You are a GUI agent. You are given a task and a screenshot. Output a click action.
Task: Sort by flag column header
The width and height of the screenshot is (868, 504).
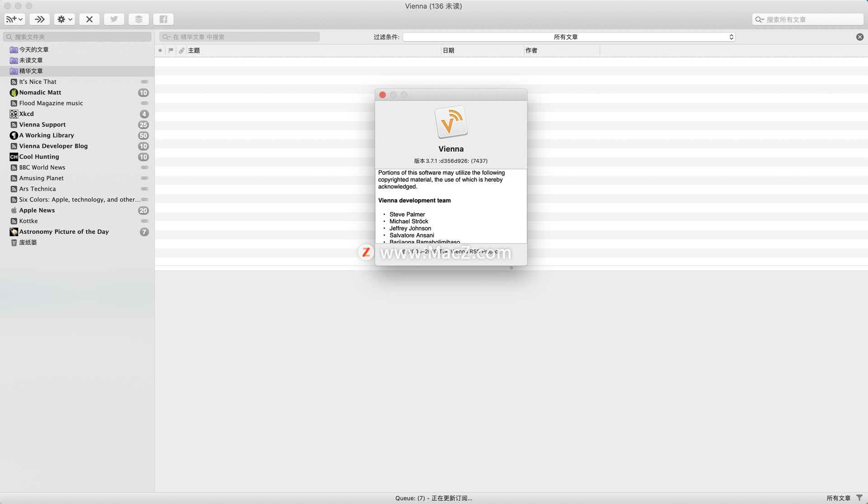[x=171, y=50]
